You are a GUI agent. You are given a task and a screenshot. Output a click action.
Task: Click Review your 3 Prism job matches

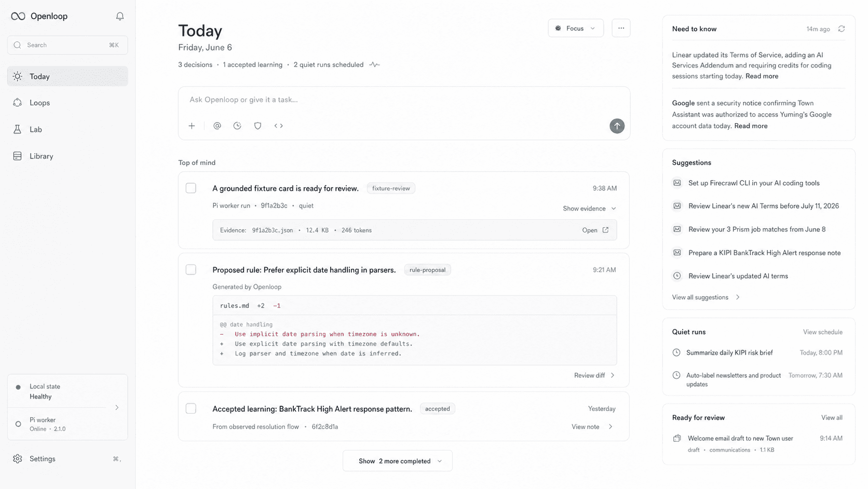757,229
